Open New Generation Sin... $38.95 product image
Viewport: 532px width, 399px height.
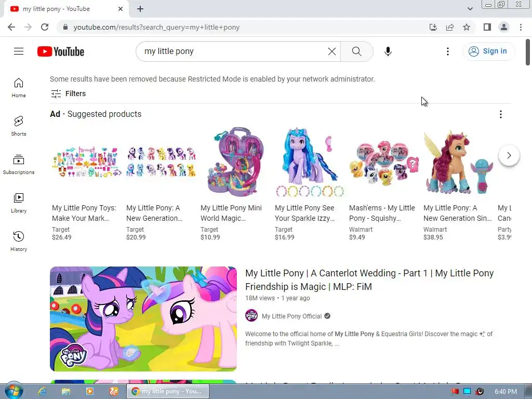(x=457, y=163)
